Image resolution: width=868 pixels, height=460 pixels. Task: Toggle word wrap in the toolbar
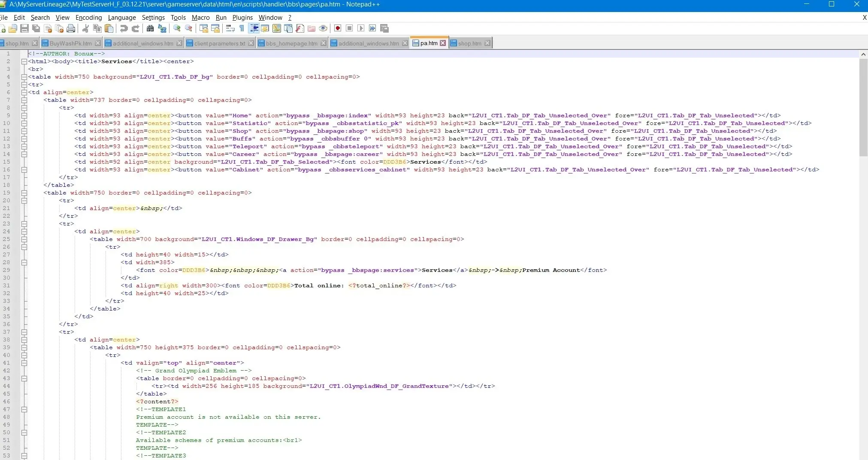pyautogui.click(x=230, y=28)
